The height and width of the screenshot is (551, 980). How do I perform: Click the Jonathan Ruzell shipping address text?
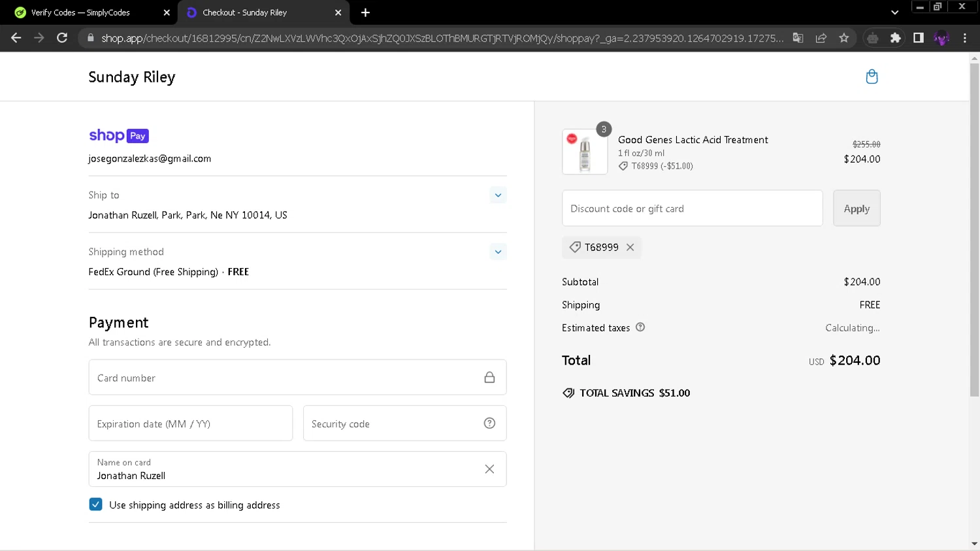click(188, 215)
